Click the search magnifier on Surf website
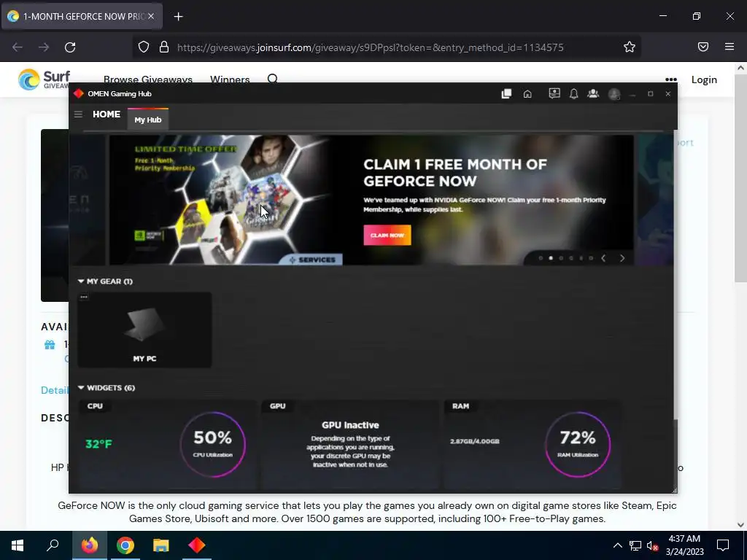The width and height of the screenshot is (747, 560). pos(273,79)
